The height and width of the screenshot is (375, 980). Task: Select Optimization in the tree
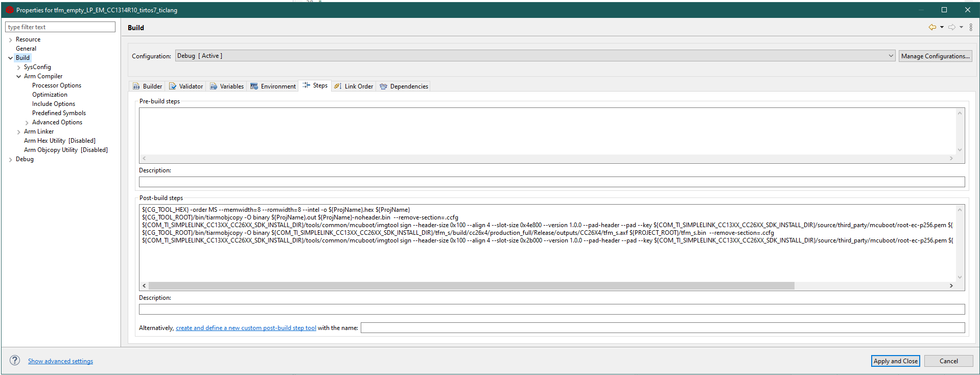point(50,95)
